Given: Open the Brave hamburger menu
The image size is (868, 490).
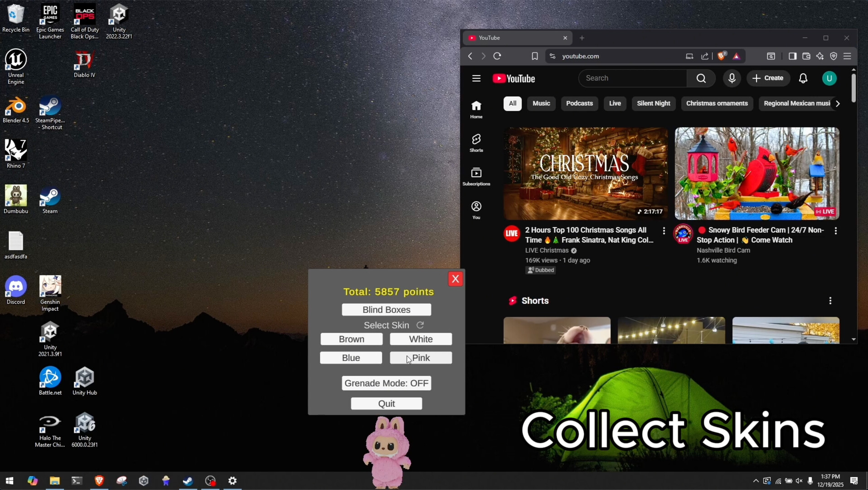Looking at the screenshot, I should pyautogui.click(x=848, y=56).
